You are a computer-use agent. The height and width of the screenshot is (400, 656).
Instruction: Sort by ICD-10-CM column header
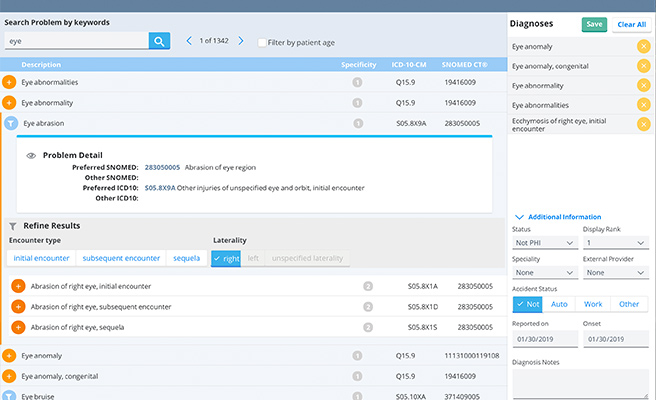pos(409,64)
